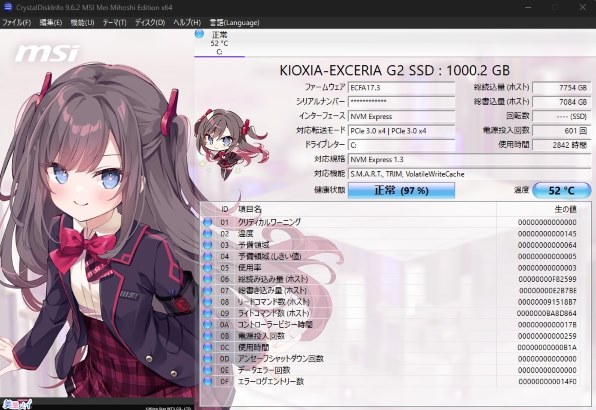The width and height of the screenshot is (596, 410).
Task: Click the interface field NVM Express
Action: (401, 116)
